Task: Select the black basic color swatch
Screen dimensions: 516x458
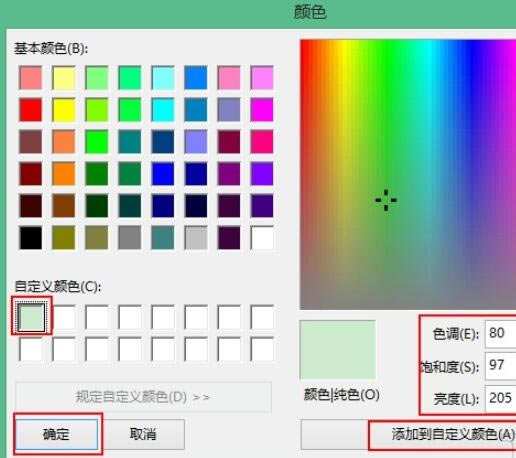Action: pyautogui.click(x=31, y=238)
